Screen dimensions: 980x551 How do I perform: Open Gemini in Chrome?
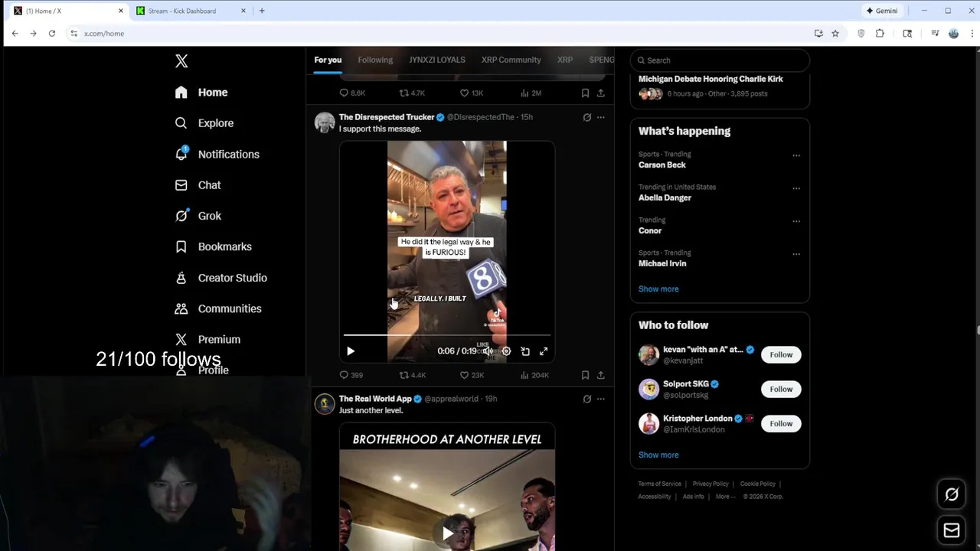click(x=881, y=11)
